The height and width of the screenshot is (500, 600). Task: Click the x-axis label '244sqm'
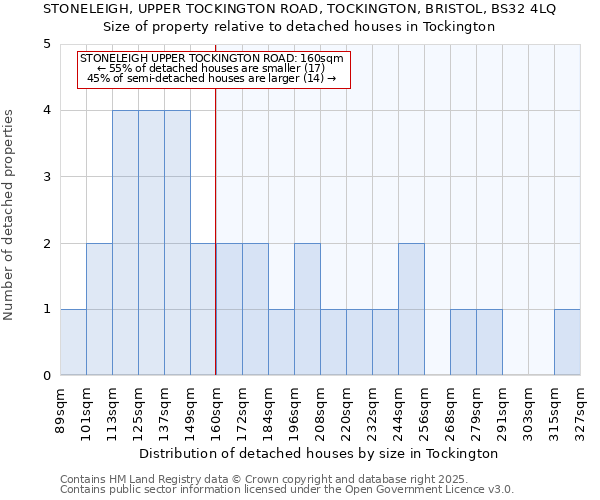point(398,414)
